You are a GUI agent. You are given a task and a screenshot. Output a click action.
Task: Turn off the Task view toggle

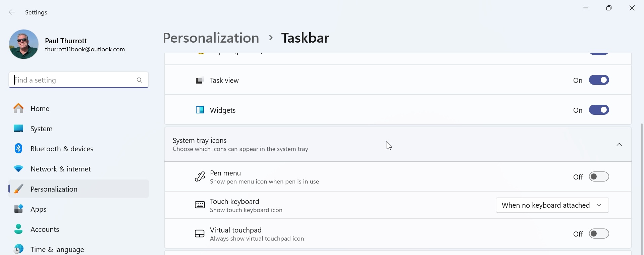[x=599, y=80]
